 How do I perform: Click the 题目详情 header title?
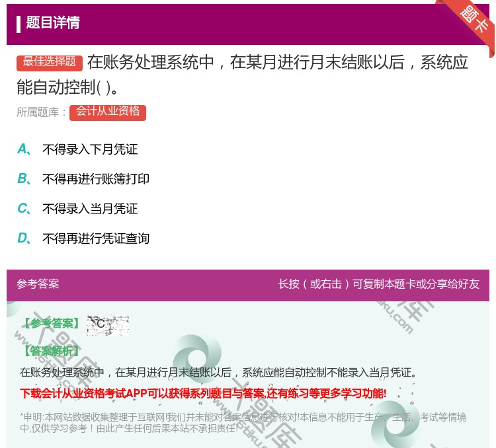click(53, 23)
